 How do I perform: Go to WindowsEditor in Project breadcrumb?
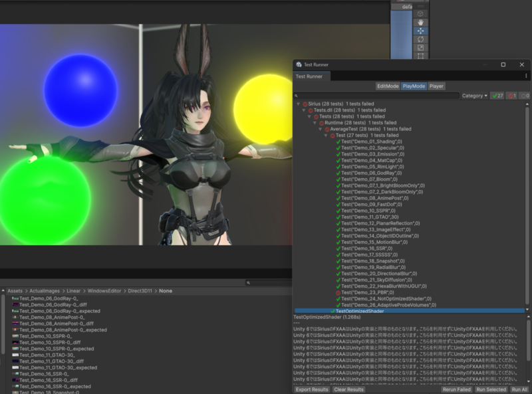pos(104,291)
